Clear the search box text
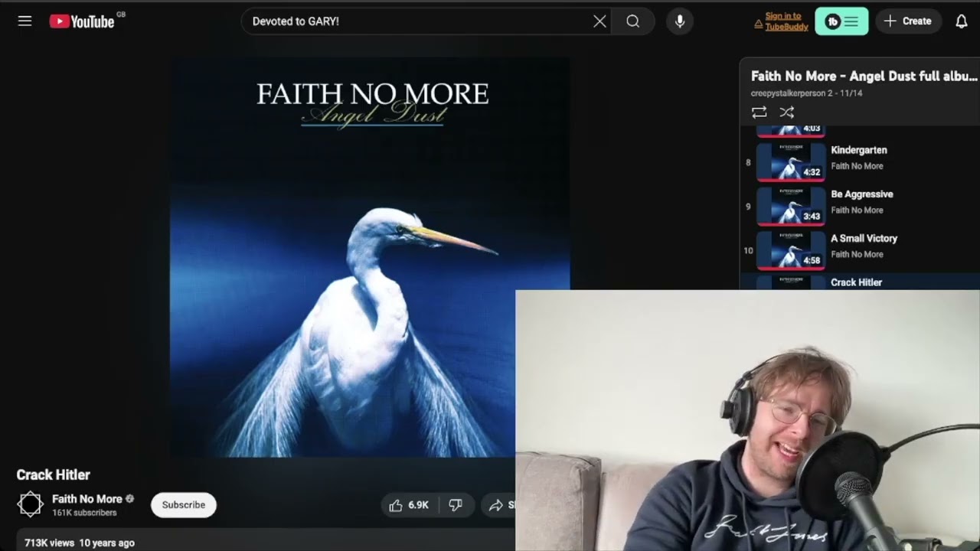Screen dimensions: 980x551 click(x=599, y=21)
